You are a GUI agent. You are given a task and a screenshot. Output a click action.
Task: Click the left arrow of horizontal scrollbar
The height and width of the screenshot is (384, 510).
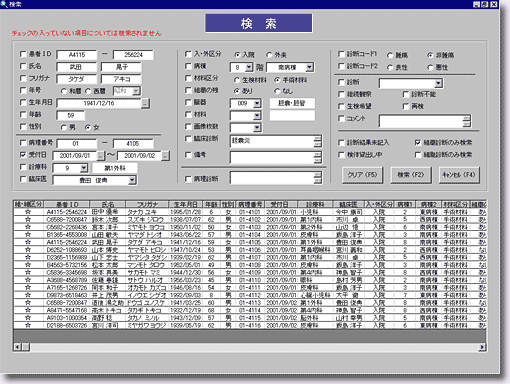tap(17, 347)
